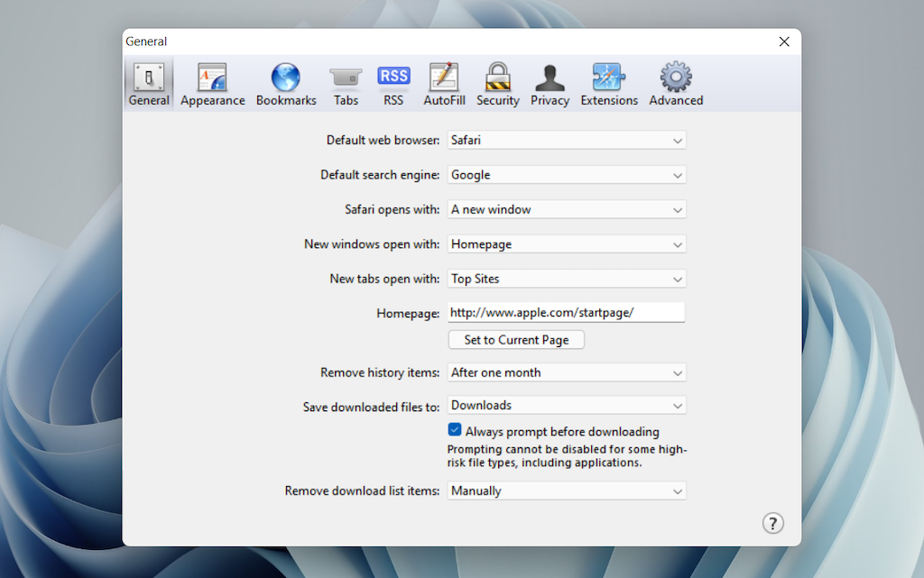Open the Bookmarks globe icon pane
924x578 pixels.
click(286, 84)
